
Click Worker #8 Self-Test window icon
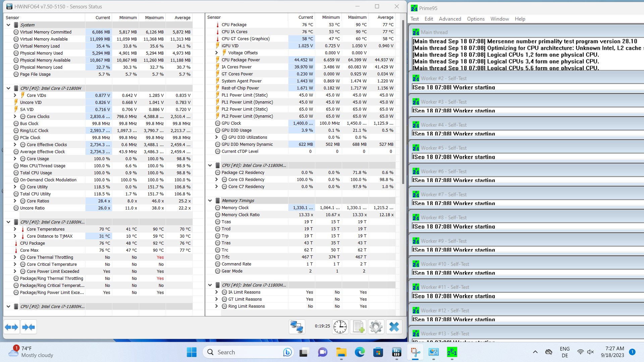coord(416,218)
